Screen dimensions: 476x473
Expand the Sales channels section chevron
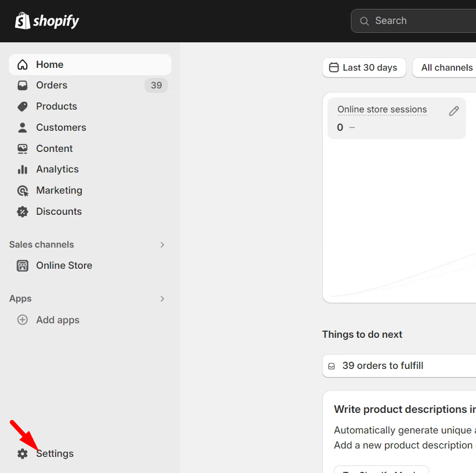[162, 245]
